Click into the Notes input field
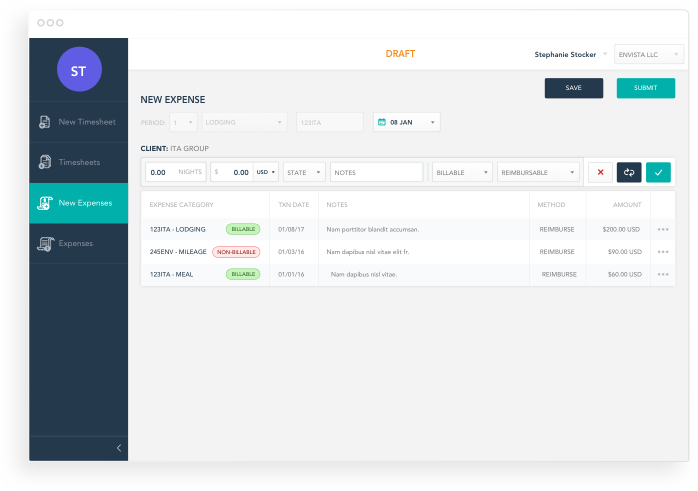This screenshot has height=491, width=698. point(376,172)
